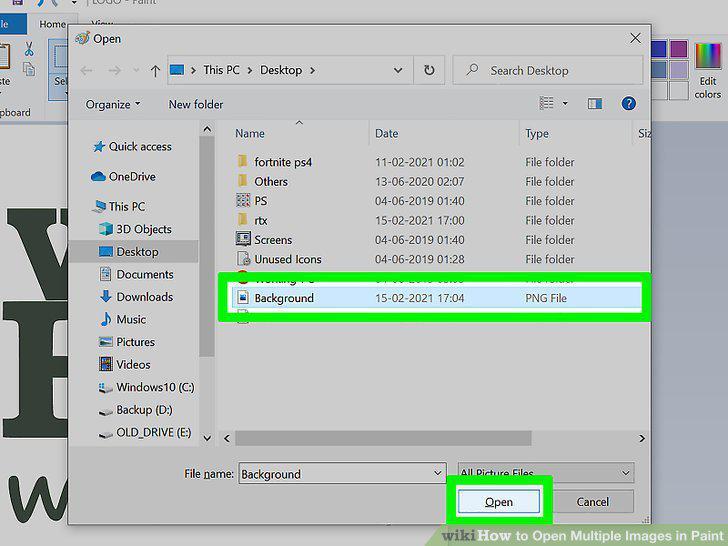Open the Organize menu
The height and width of the screenshot is (546, 728).
click(x=113, y=104)
